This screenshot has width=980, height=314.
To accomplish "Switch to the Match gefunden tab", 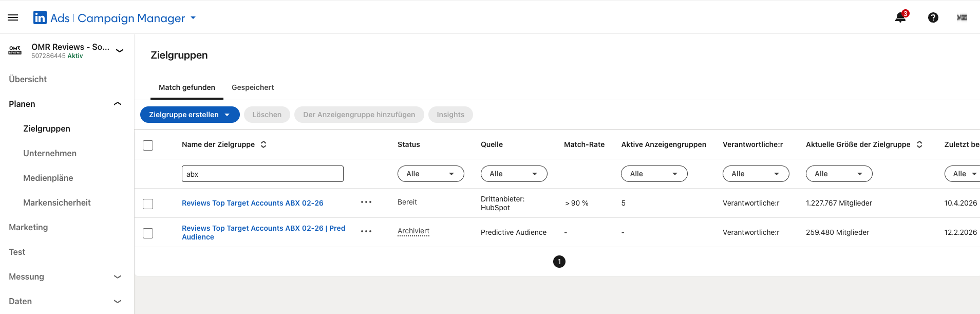I will point(187,87).
